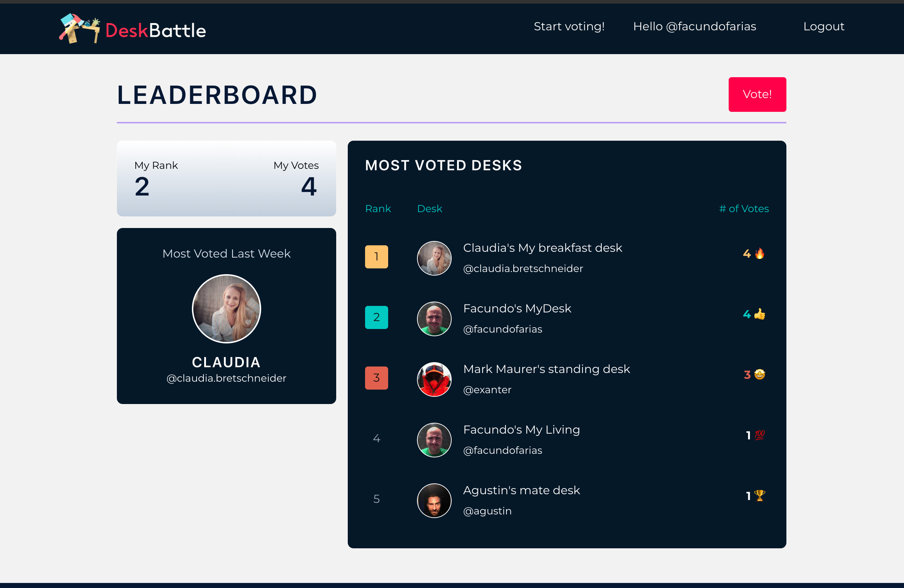Click the DeskBattle logo icon
The image size is (904, 588).
79,28
